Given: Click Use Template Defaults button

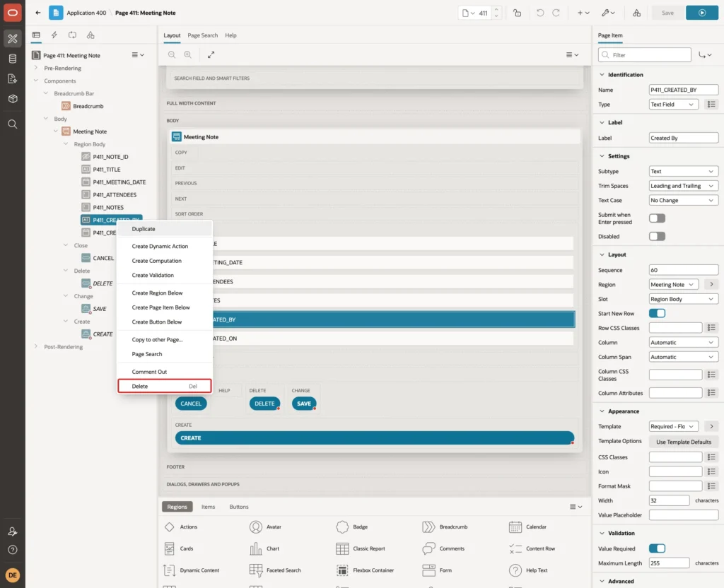Looking at the screenshot, I should [x=684, y=442].
